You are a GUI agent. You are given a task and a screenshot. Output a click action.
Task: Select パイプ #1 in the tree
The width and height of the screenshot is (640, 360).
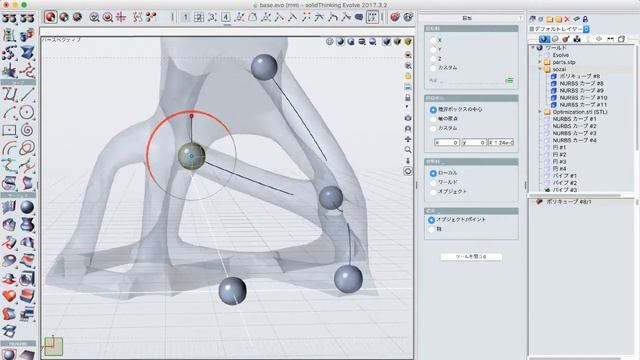tap(564, 176)
